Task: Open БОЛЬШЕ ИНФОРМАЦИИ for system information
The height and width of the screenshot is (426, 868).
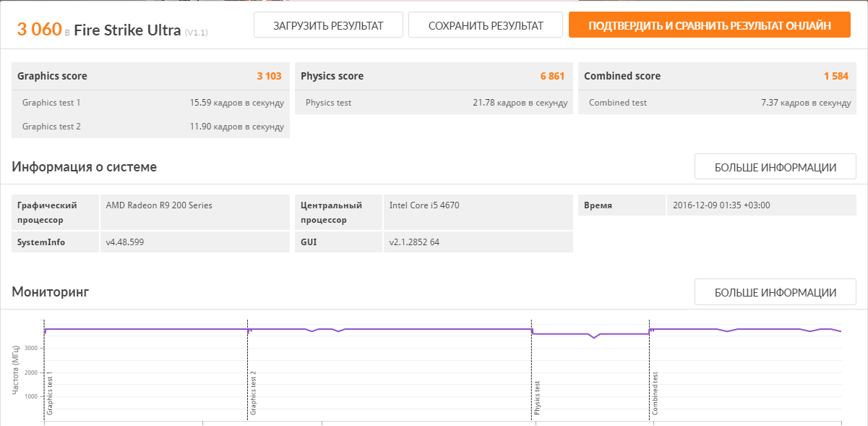Action: click(x=775, y=167)
